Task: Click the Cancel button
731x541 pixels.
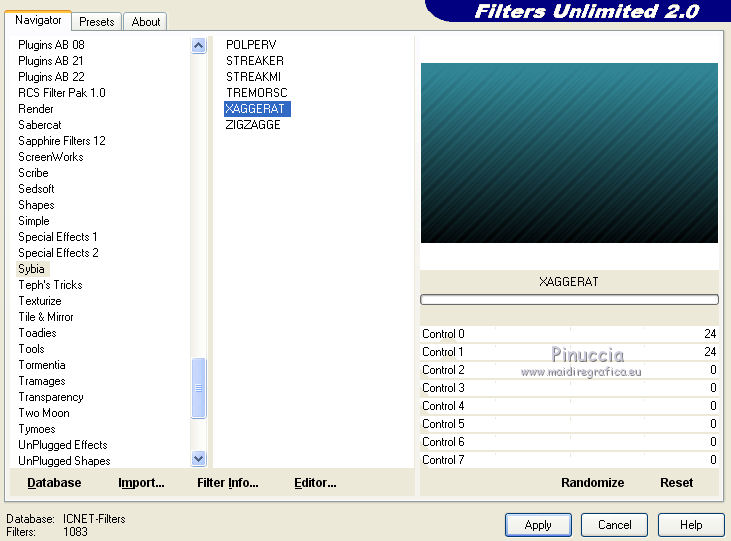Action: 614,525
